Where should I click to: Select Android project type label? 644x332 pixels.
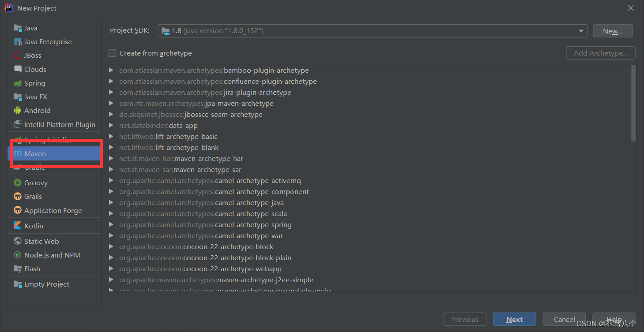pos(38,111)
